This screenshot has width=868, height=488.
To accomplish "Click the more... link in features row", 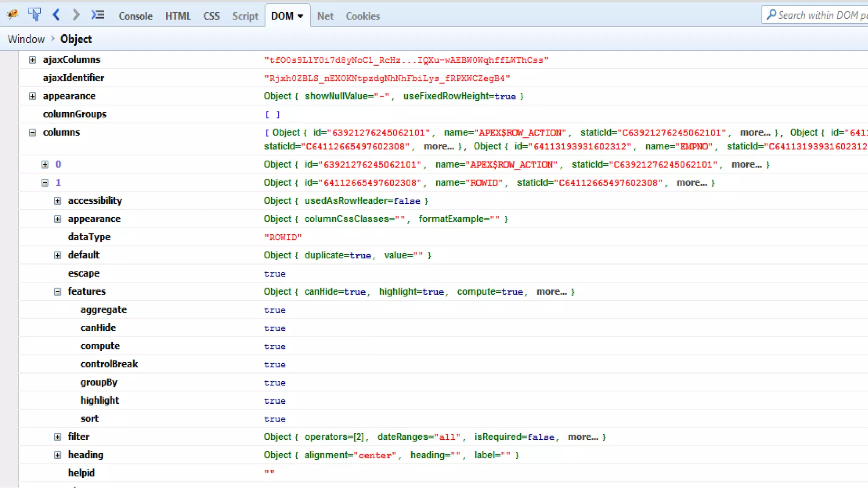I will pos(551,291).
